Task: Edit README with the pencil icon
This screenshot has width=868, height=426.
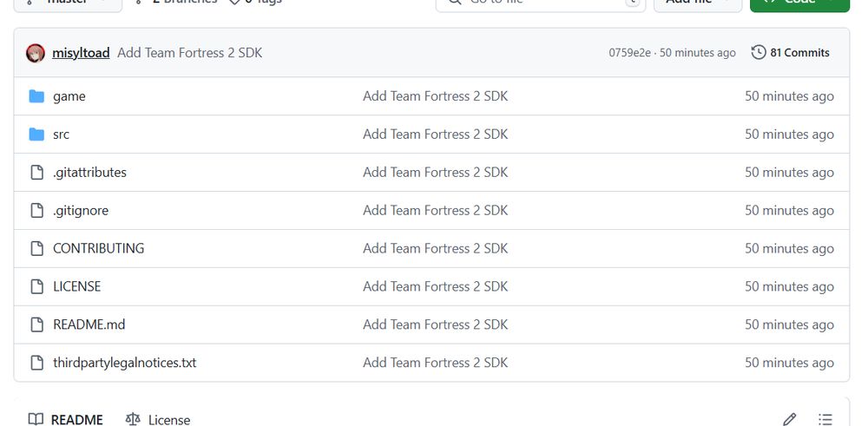Action: click(x=790, y=420)
